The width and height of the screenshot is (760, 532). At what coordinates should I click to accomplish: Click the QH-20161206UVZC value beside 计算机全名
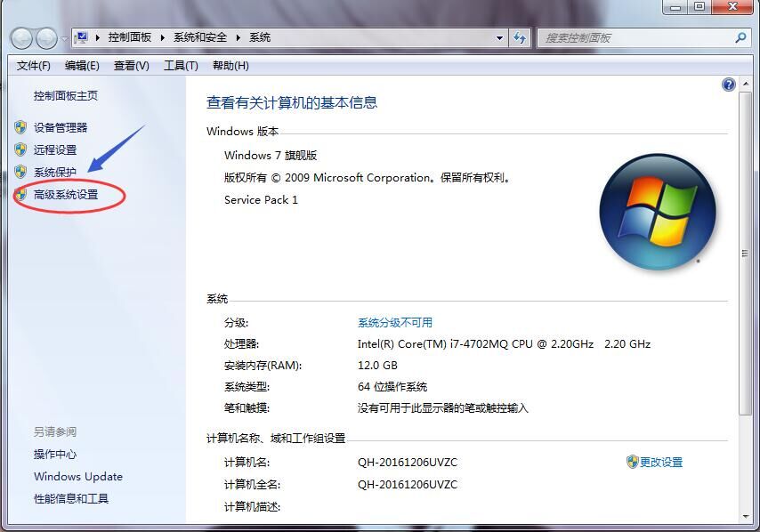(408, 485)
